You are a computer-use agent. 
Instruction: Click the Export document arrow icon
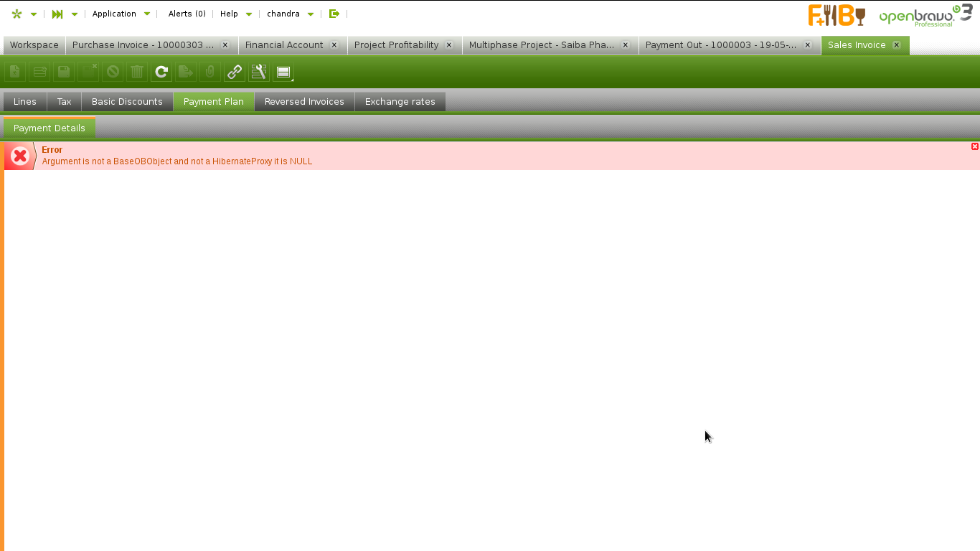point(186,72)
